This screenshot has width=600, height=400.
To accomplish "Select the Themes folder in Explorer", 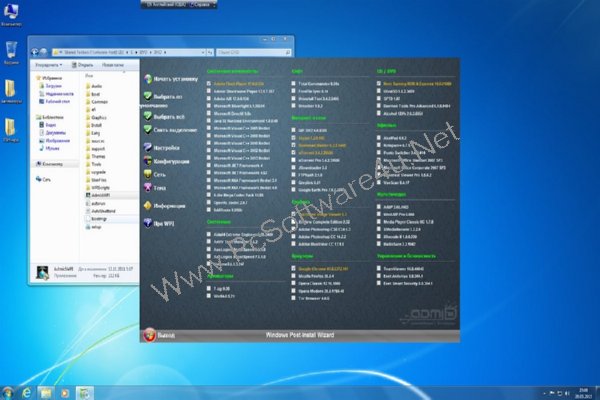I will 96,156.
